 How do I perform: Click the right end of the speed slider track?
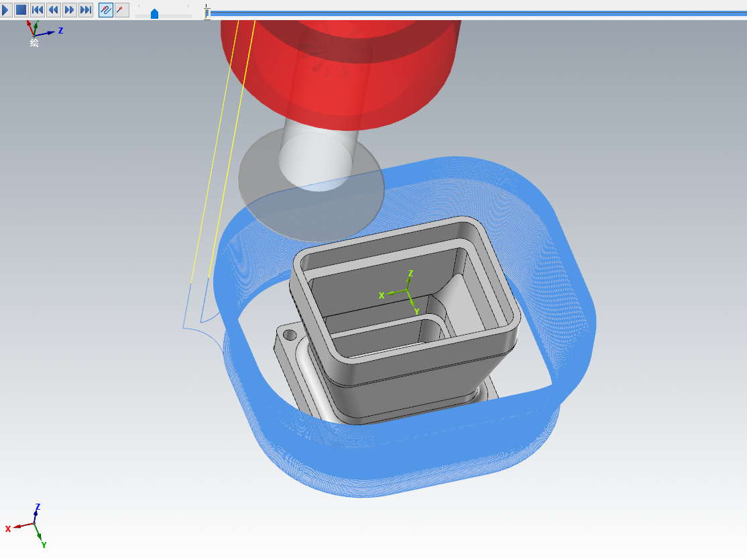click(x=190, y=15)
